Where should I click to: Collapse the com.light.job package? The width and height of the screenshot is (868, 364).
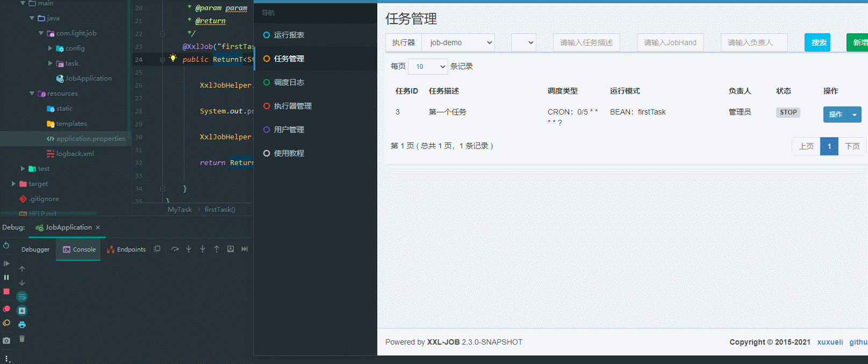41,33
